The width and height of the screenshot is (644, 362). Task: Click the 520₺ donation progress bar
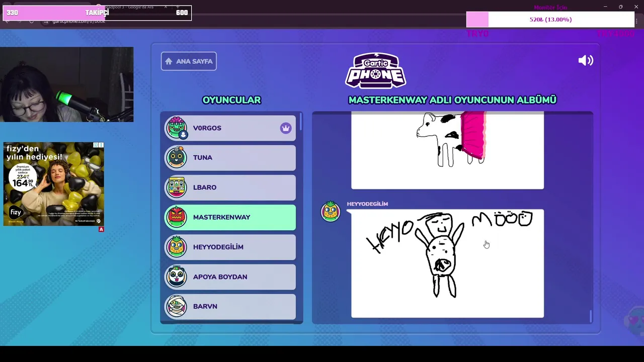pos(550,20)
